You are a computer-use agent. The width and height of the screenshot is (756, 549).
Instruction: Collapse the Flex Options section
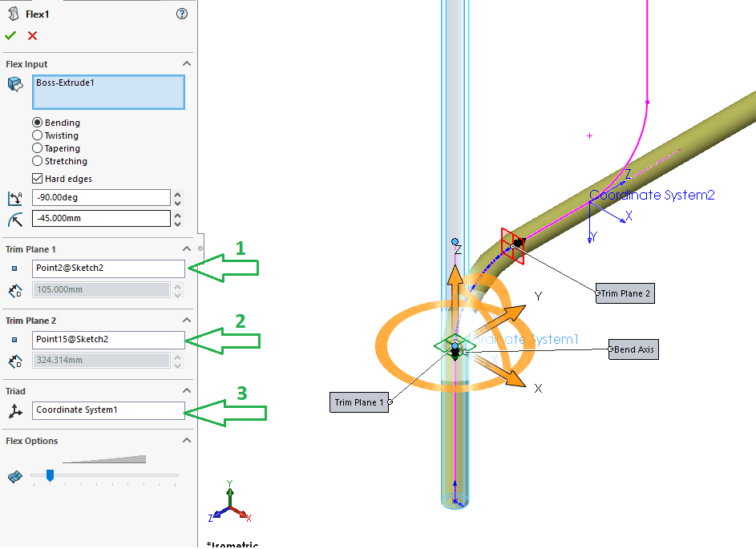point(186,441)
